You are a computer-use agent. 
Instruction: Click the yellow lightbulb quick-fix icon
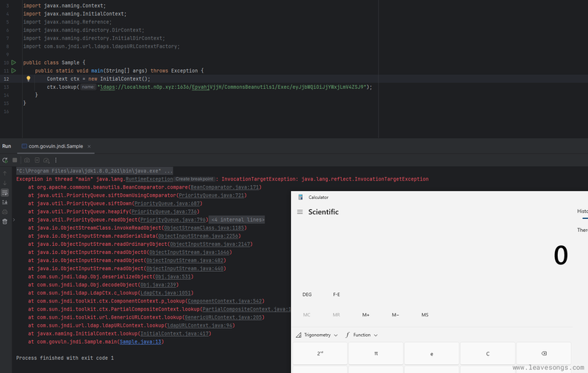pyautogui.click(x=29, y=79)
